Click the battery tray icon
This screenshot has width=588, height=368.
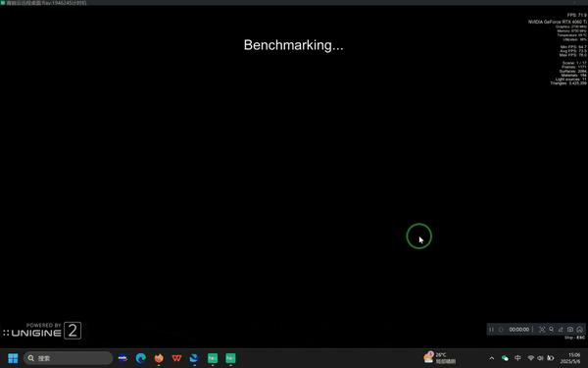pos(550,358)
